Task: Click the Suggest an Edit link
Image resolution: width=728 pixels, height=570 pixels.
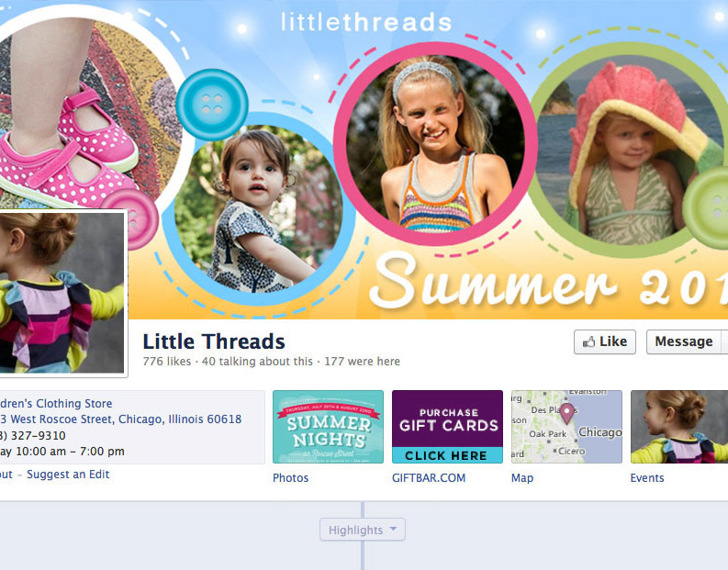Action: [x=68, y=475]
